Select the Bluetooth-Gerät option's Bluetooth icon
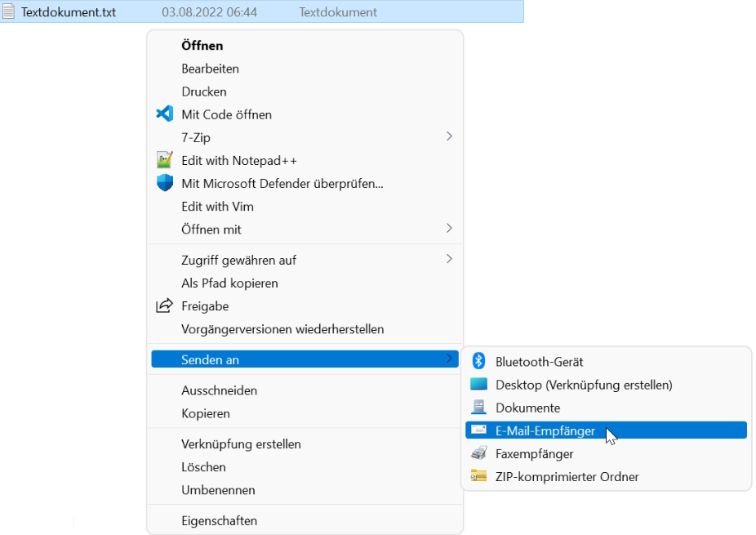 (478, 360)
